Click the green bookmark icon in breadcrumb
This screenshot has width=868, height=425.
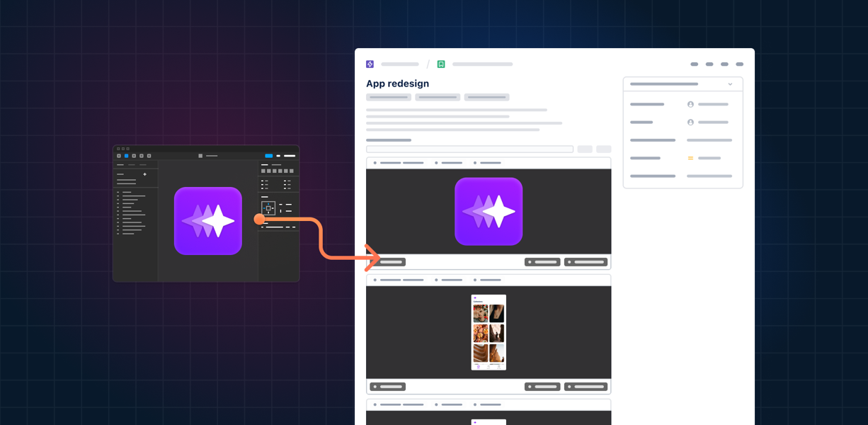point(441,64)
